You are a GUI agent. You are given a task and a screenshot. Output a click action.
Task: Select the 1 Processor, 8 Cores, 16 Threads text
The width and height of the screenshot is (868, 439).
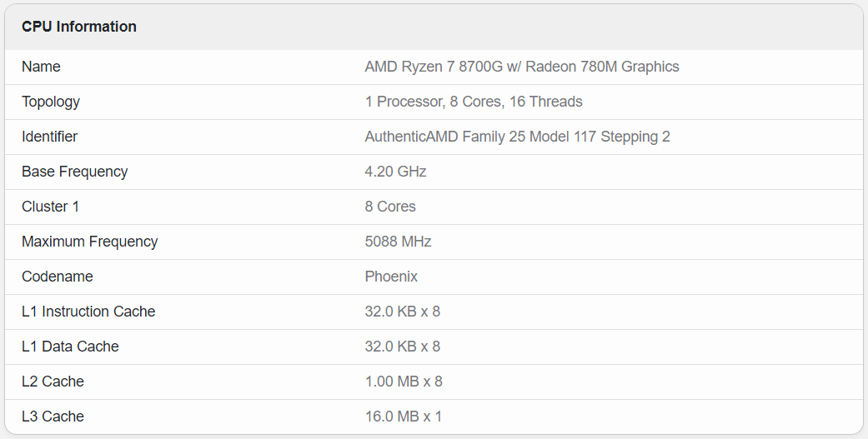[473, 102]
